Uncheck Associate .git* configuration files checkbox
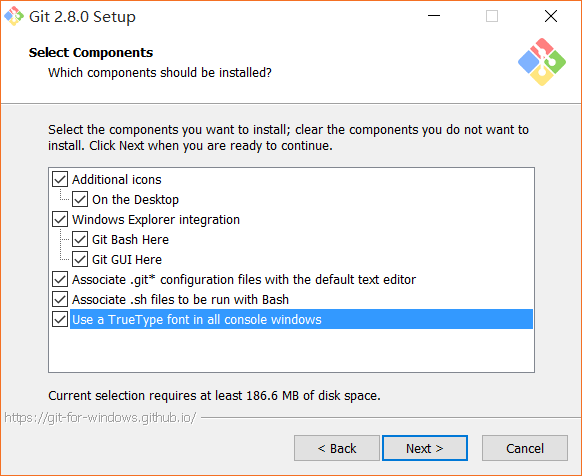Image resolution: width=582 pixels, height=476 pixels. coord(60,279)
